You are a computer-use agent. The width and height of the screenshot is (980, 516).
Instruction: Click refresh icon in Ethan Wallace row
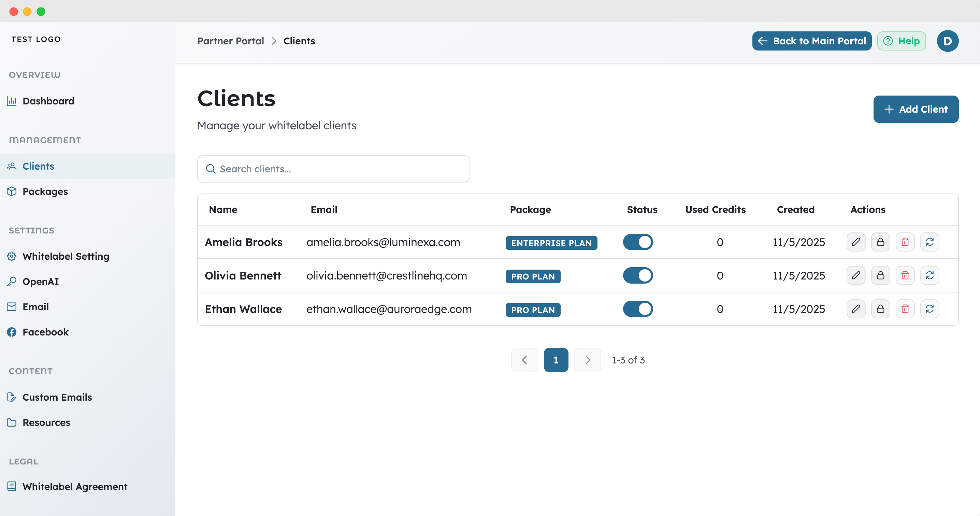(929, 309)
